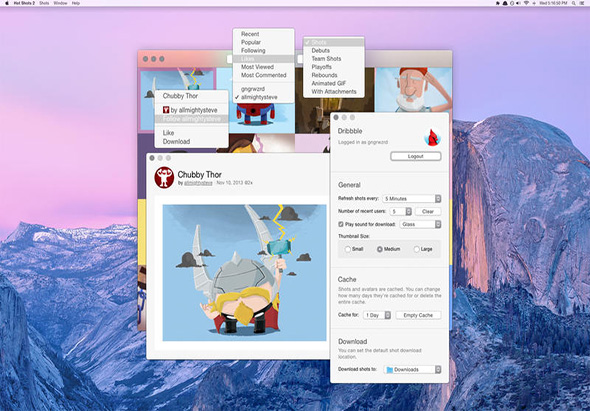Choose Team Shots in the type menu

tap(334, 59)
